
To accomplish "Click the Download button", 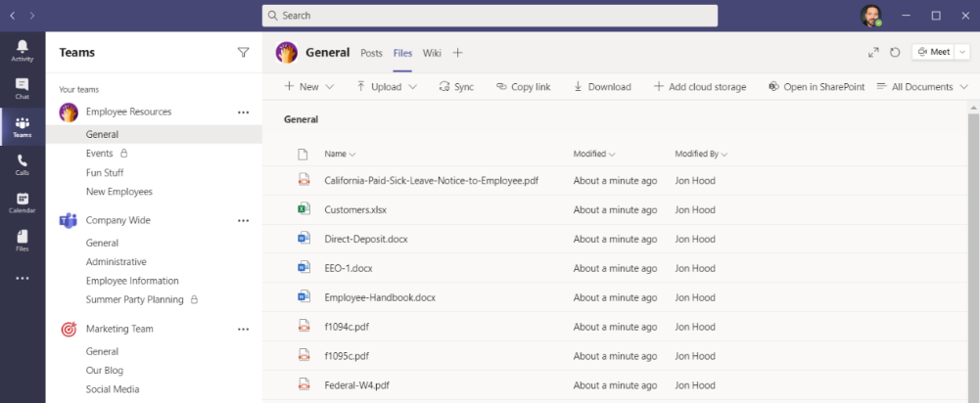I will point(602,87).
